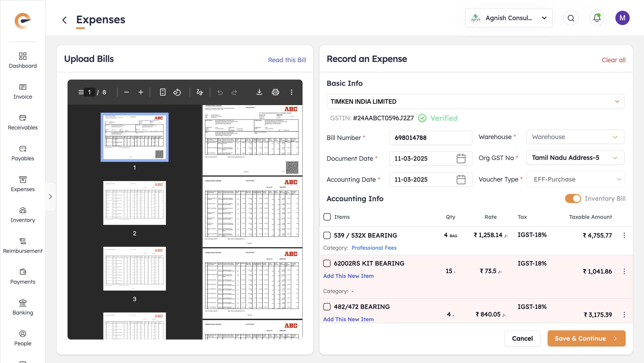Click the download icon in PDF toolbar
644x363 pixels.
pos(259,92)
